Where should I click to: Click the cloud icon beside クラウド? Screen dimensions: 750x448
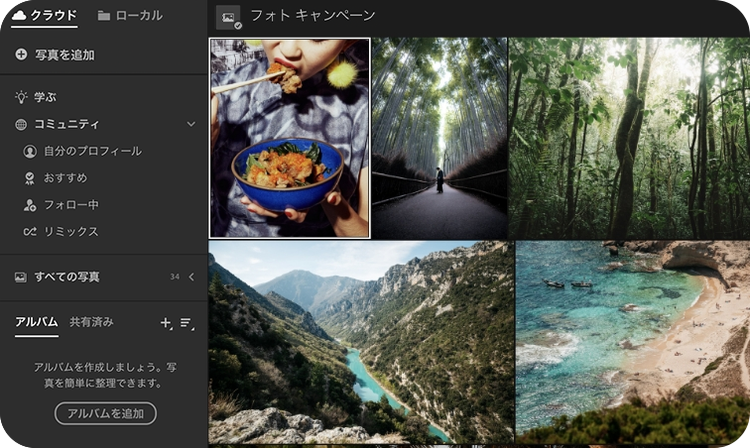coord(19,15)
